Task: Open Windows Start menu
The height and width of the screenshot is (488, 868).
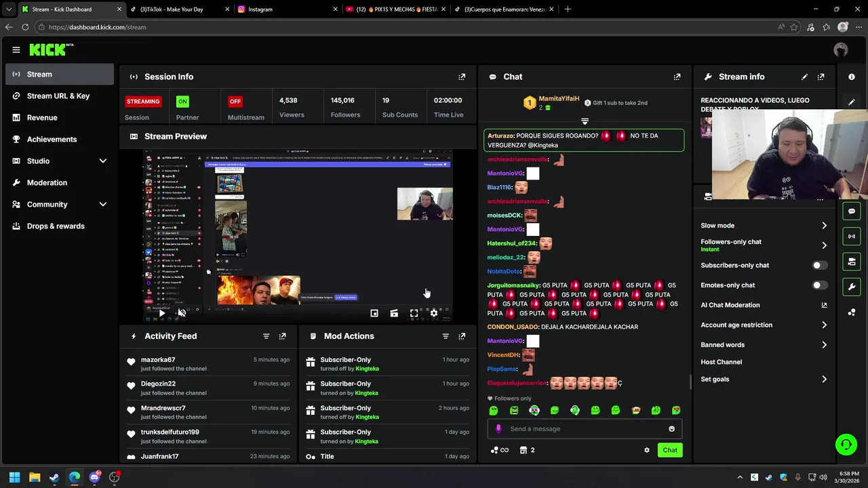Action: click(14, 477)
